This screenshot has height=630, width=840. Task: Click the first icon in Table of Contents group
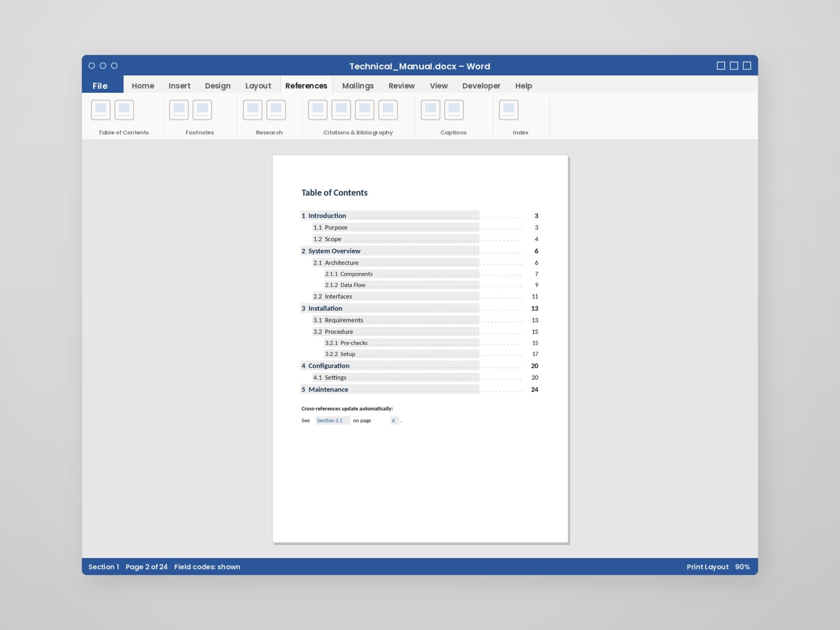(x=101, y=110)
